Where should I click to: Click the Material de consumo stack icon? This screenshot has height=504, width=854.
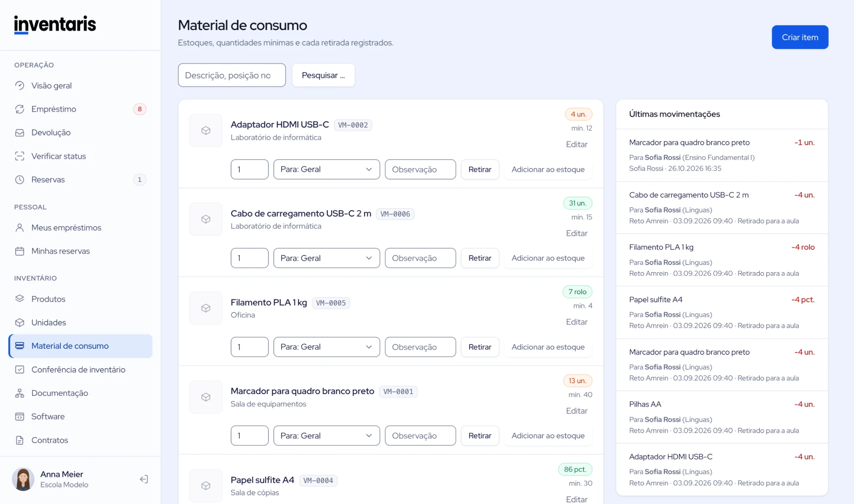pos(20,346)
